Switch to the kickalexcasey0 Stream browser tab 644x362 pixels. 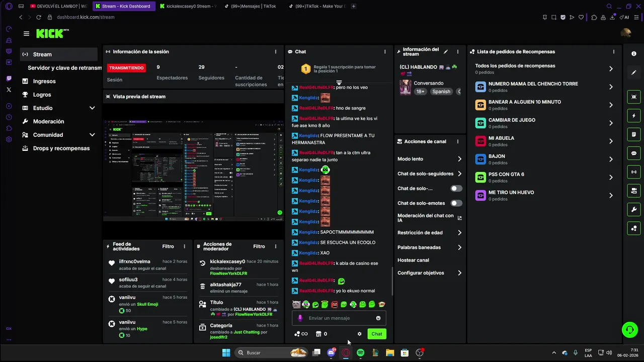188,6
